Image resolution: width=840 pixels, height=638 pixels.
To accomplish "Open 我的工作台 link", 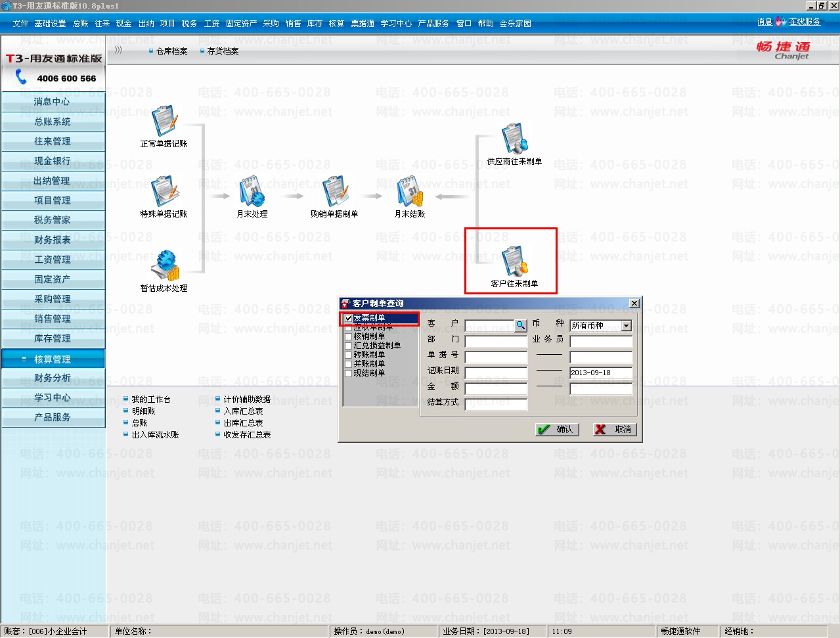I will (151, 399).
